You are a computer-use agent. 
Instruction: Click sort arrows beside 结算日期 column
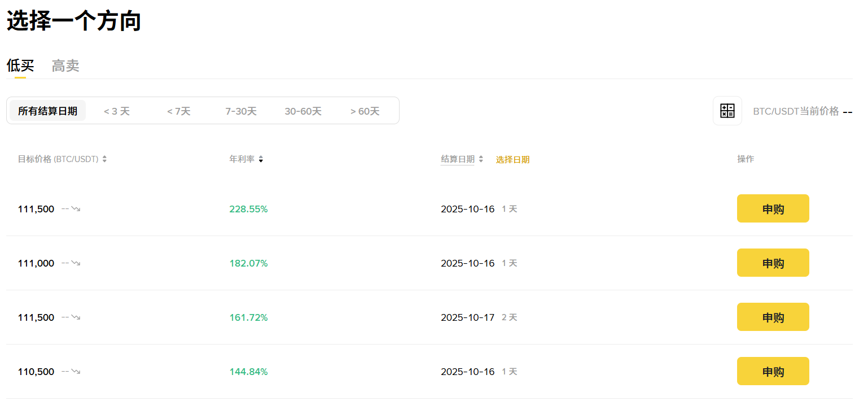click(481, 159)
